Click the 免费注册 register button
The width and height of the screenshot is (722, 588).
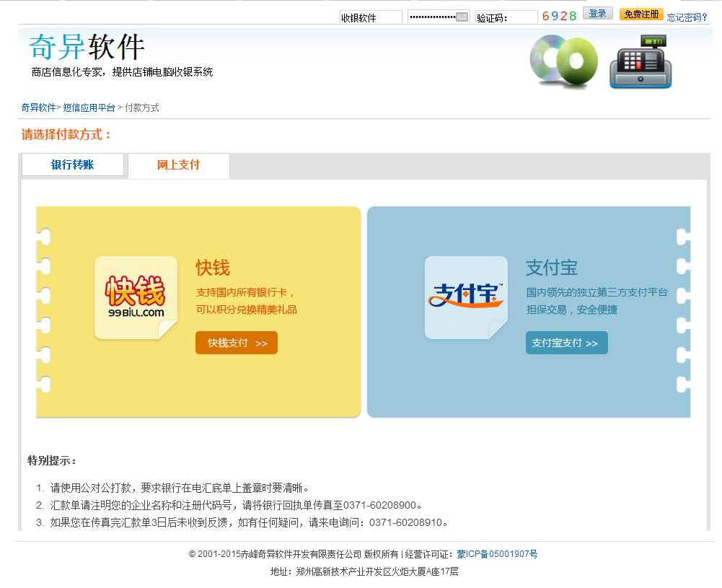pyautogui.click(x=641, y=14)
